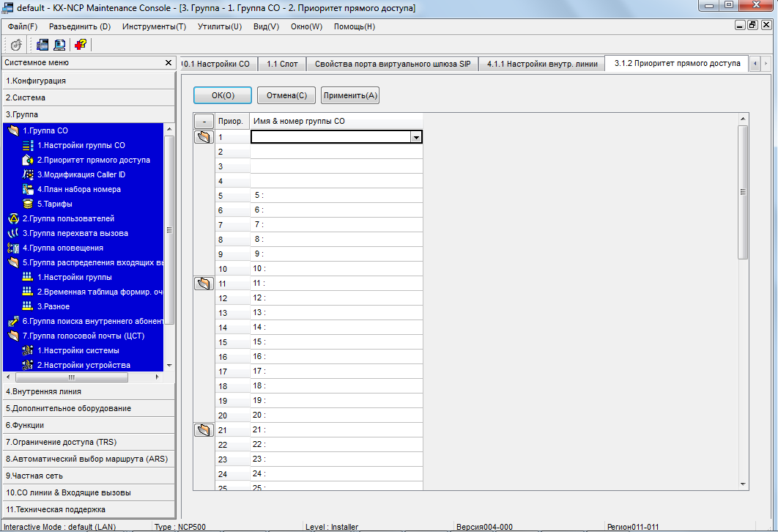Select the Группа пользователей icon
Screen dimensions: 778x532
point(12,218)
